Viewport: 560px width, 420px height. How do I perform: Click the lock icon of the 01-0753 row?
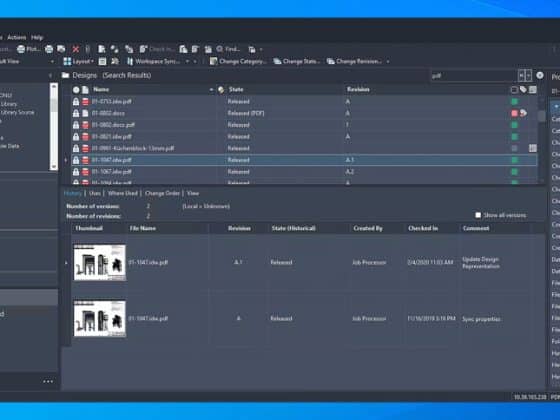click(76, 102)
